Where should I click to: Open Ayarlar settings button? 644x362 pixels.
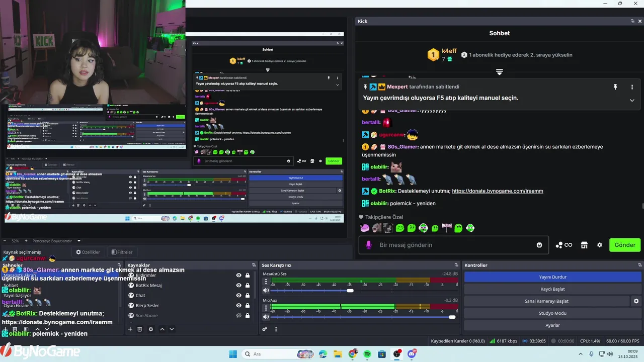(552, 325)
